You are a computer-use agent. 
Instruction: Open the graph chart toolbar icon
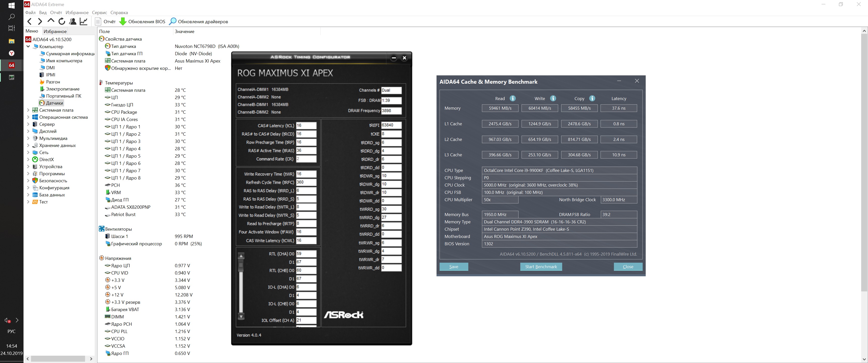[x=84, y=21]
